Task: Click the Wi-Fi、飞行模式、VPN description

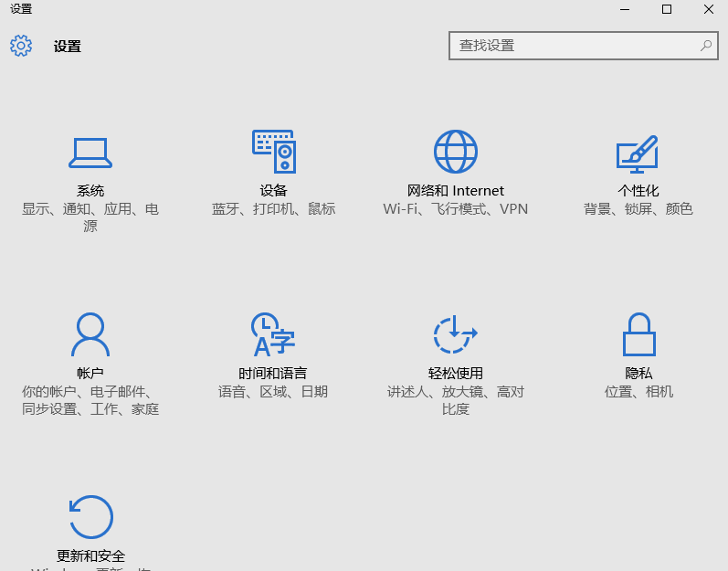Action: 456,209
